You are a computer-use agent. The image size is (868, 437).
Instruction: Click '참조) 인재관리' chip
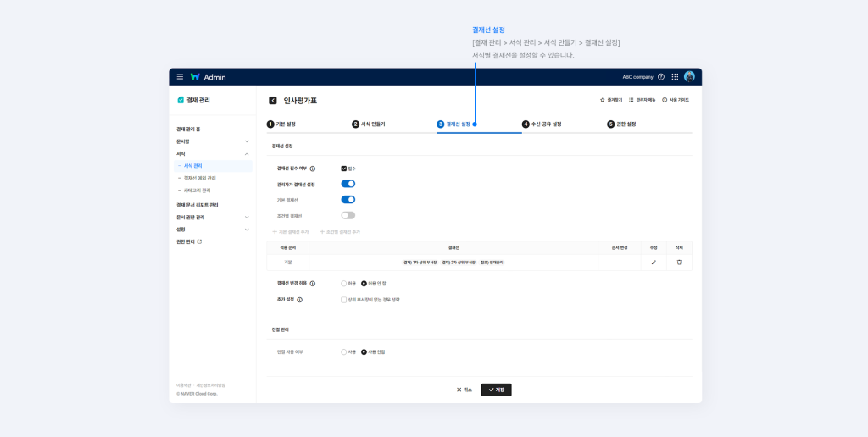click(x=492, y=263)
